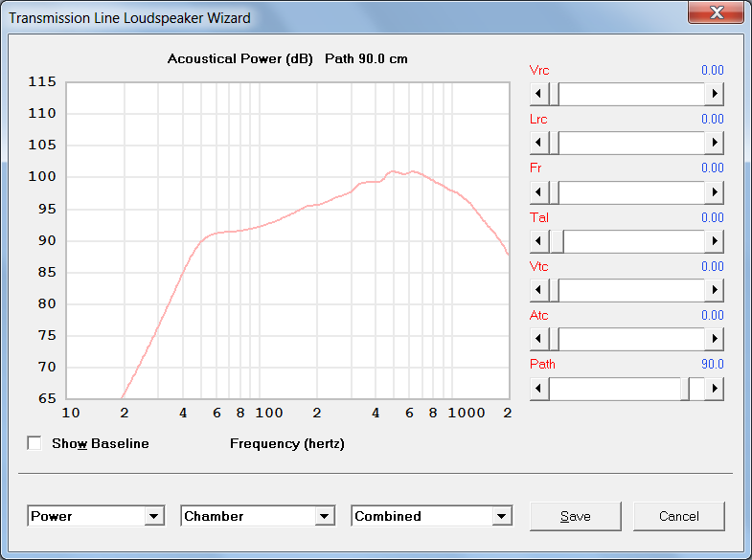Click the Vrc value 0.00
Screen dimensions: 752x560
[712, 70]
